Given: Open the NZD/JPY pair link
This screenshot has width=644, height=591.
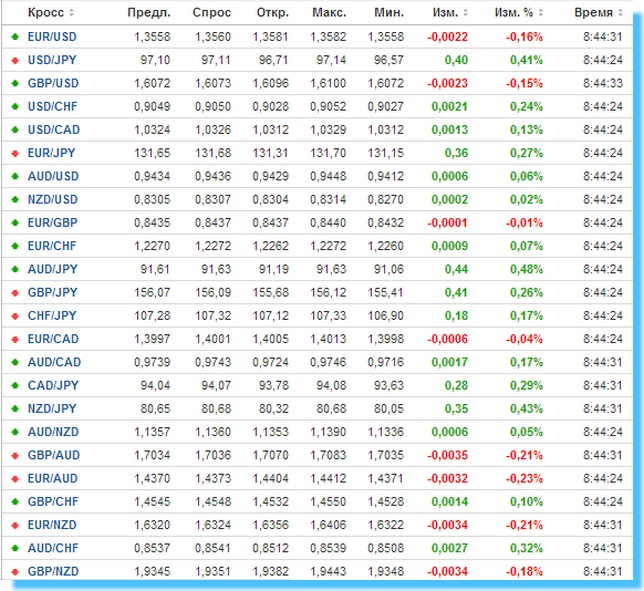Looking at the screenshot, I should [x=52, y=409].
